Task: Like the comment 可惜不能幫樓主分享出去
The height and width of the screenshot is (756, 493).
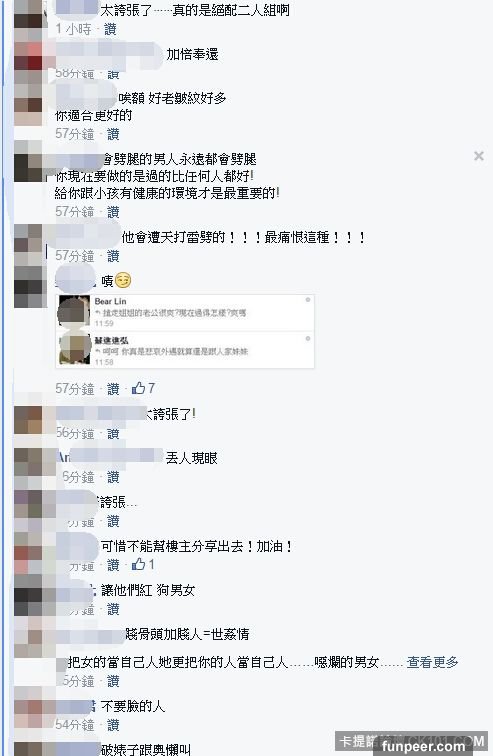Action: click(x=113, y=565)
